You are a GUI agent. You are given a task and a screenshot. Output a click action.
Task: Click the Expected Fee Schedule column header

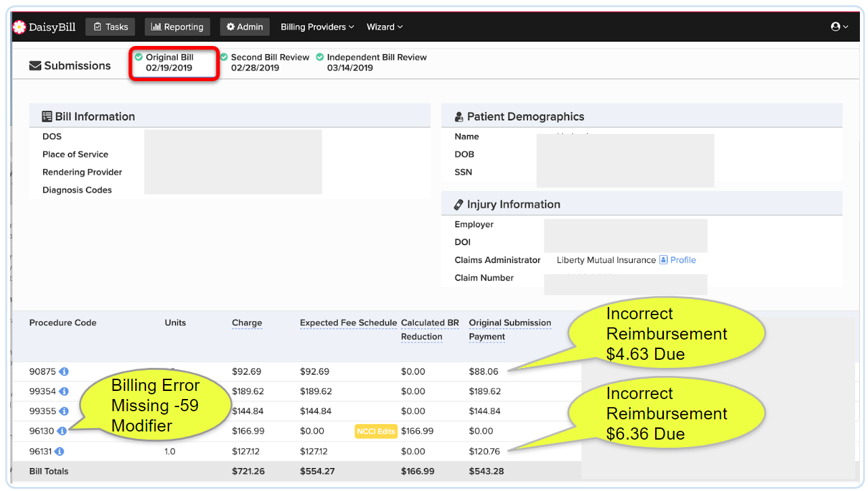348,323
